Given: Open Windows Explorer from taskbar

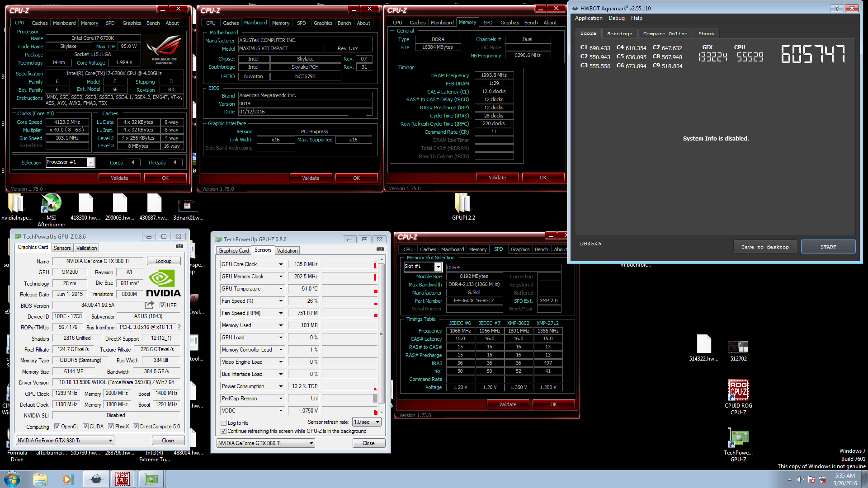Looking at the screenshot, I should coord(40,479).
